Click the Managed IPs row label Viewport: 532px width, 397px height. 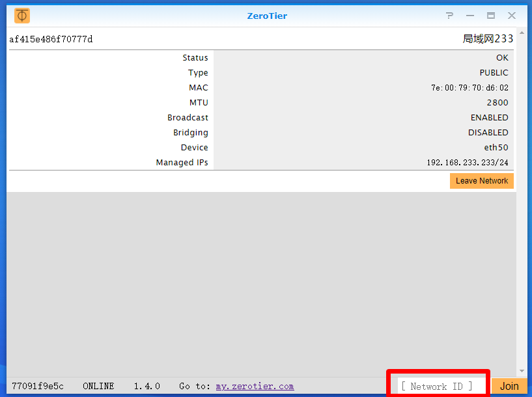point(182,163)
